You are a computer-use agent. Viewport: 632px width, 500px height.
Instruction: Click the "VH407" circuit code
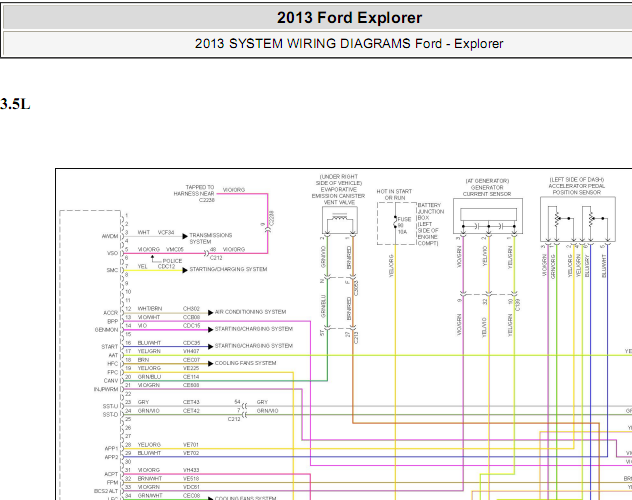point(191,351)
